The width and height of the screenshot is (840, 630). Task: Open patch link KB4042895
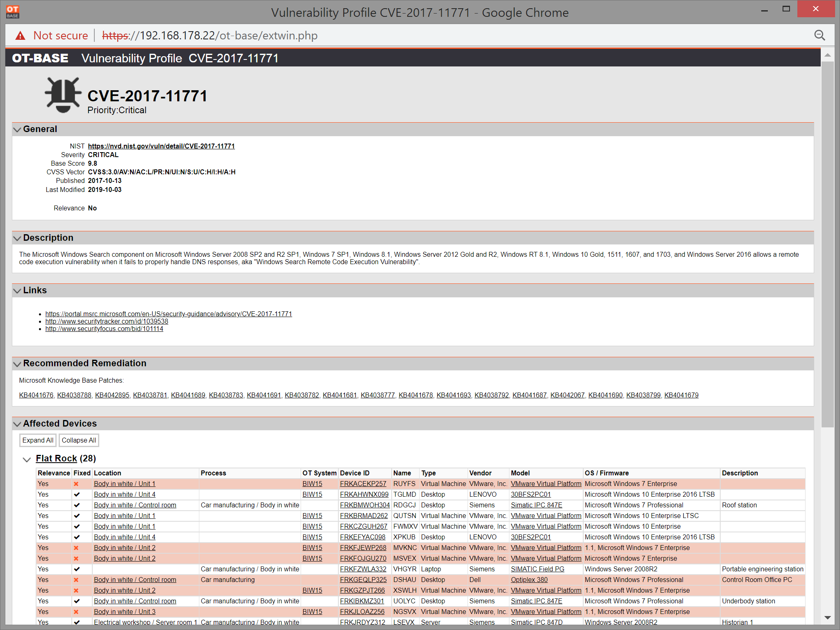point(112,395)
